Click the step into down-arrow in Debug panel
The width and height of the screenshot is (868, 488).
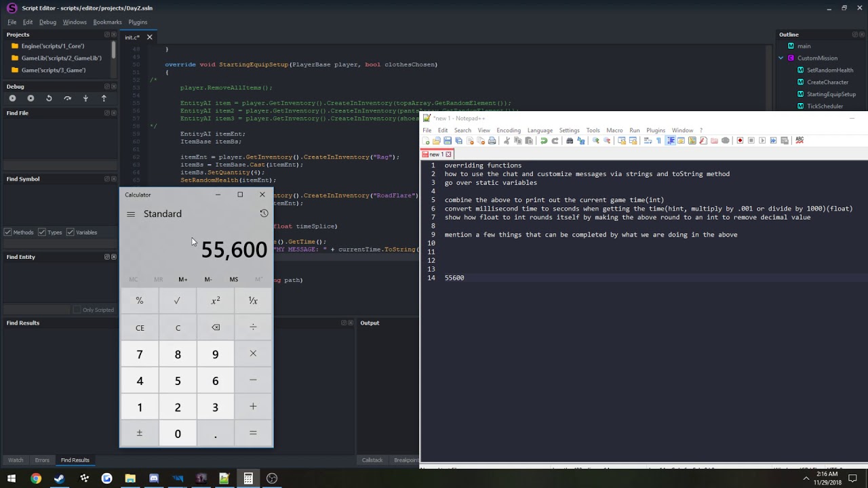(x=85, y=98)
